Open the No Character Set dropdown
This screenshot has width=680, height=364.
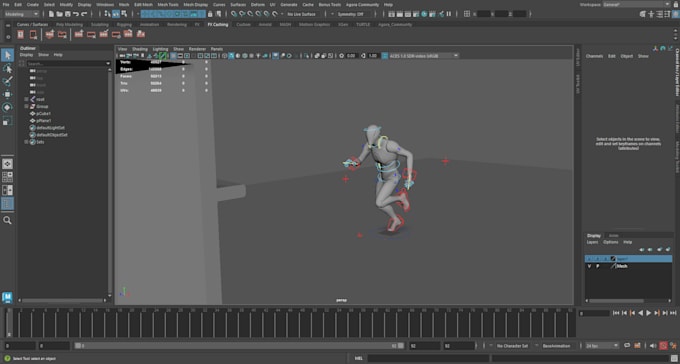(x=512, y=346)
